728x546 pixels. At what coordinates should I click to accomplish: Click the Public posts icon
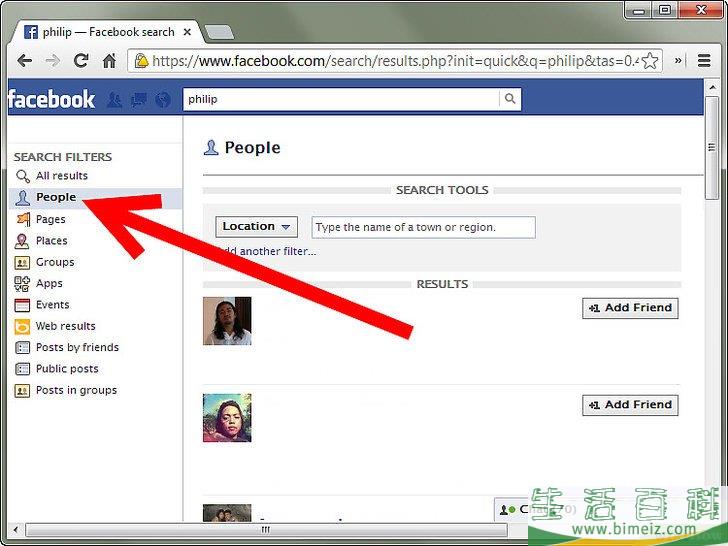point(22,369)
